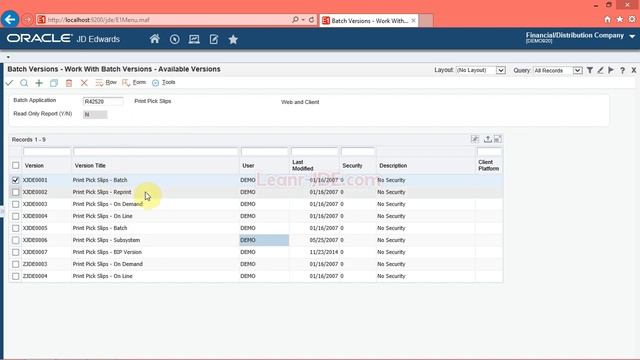The image size is (640, 360).
Task: Open the Form menu
Action: (134, 82)
